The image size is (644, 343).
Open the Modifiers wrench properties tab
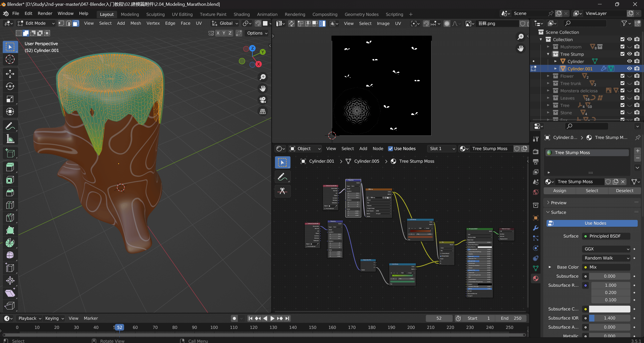click(536, 228)
